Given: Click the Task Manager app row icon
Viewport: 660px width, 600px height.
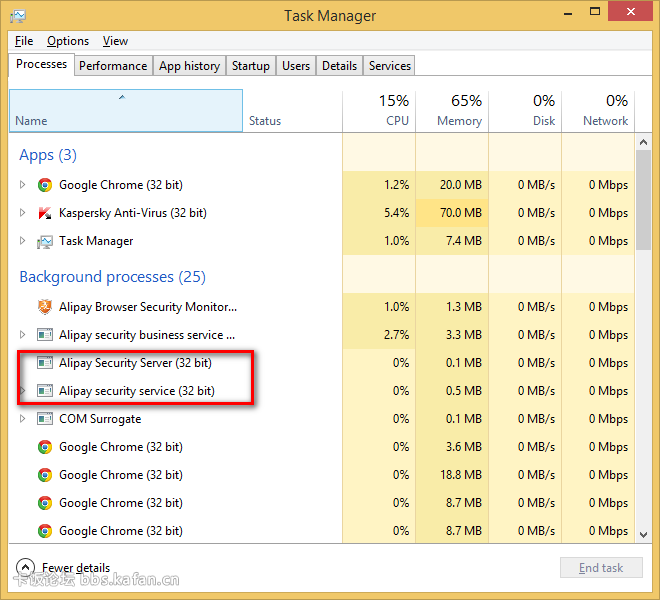Looking at the screenshot, I should click(x=45, y=241).
